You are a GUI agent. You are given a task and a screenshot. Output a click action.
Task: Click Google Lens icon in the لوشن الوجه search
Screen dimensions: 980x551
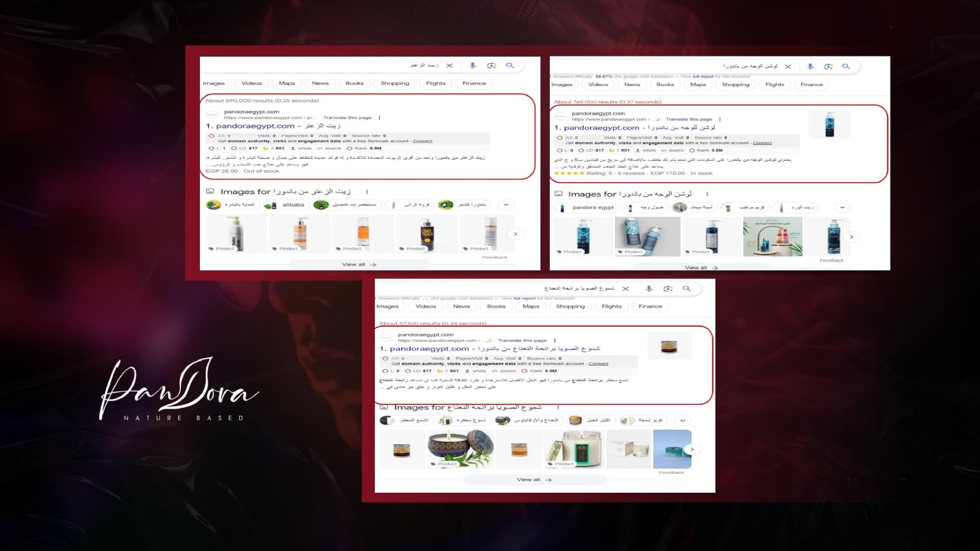click(829, 66)
